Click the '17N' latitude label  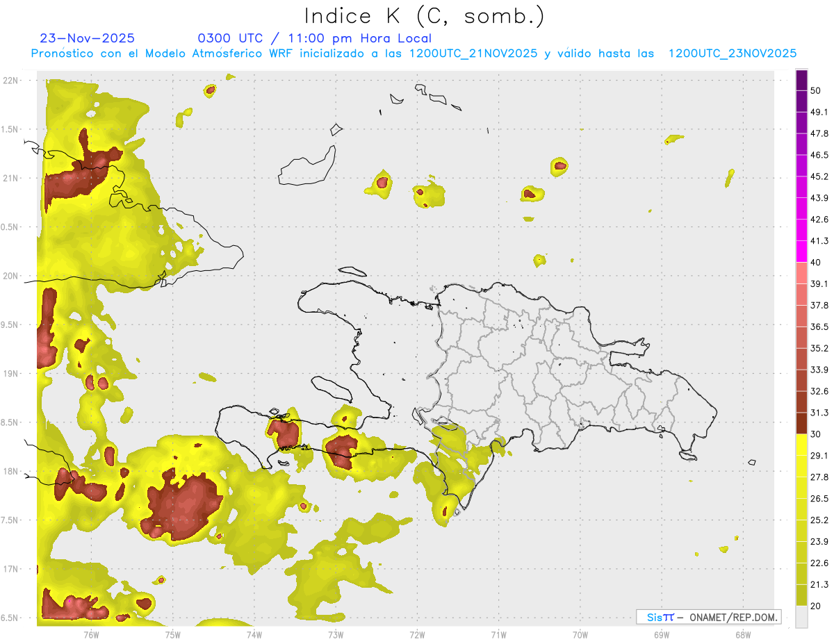point(11,569)
